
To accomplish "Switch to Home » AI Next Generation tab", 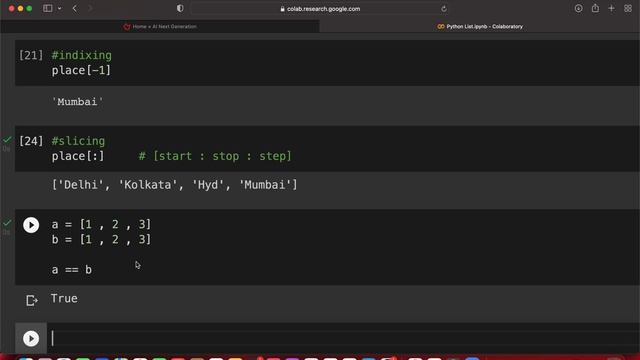I will click(x=160, y=27).
